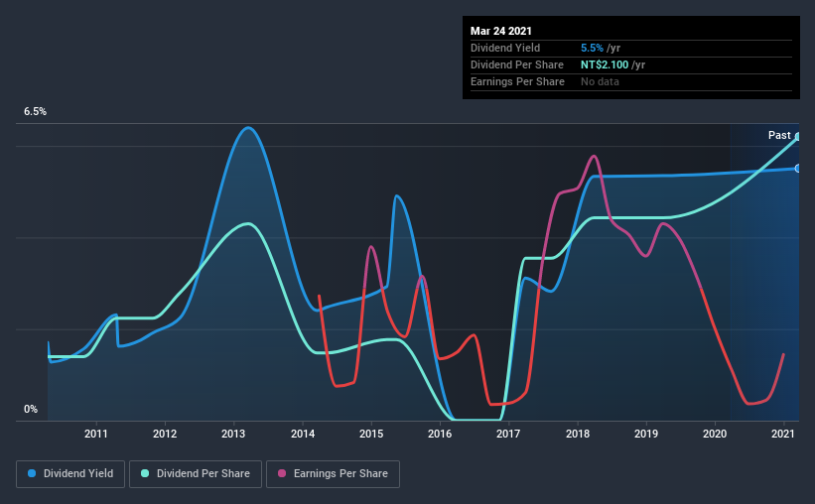
Task: Click the 2020 x-axis label
Action: (x=715, y=434)
